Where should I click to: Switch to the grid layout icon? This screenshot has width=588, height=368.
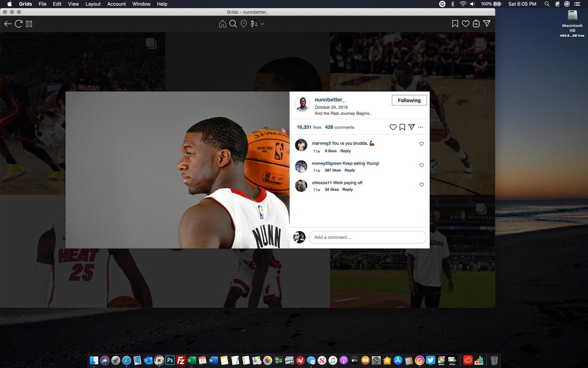[x=29, y=24]
